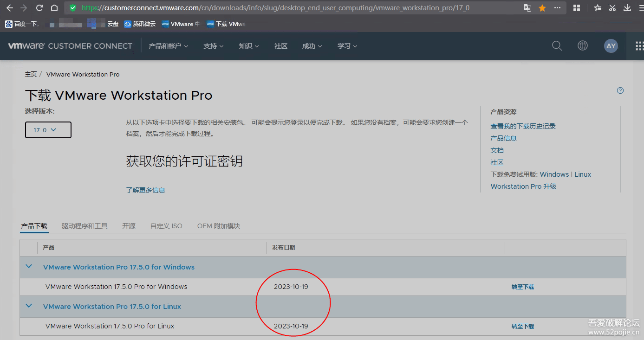
Task: Collapse the Workstation Pro for Windows section
Action: [29, 267]
